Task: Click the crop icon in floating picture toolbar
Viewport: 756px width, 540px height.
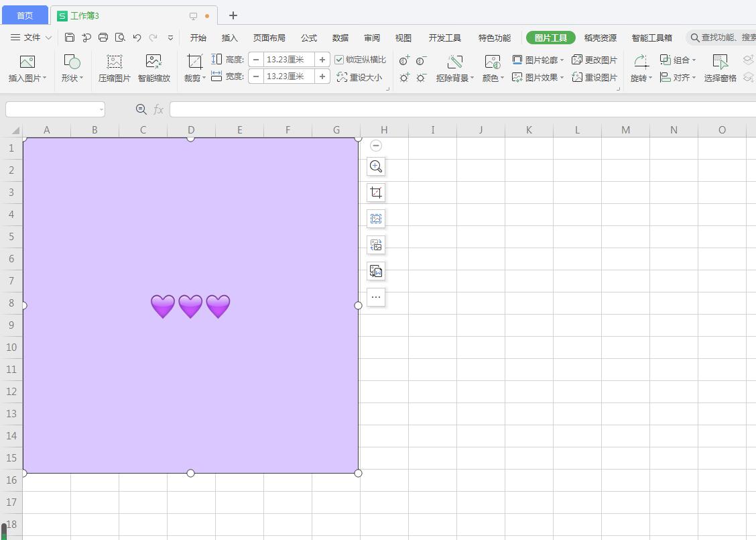Action: (376, 193)
